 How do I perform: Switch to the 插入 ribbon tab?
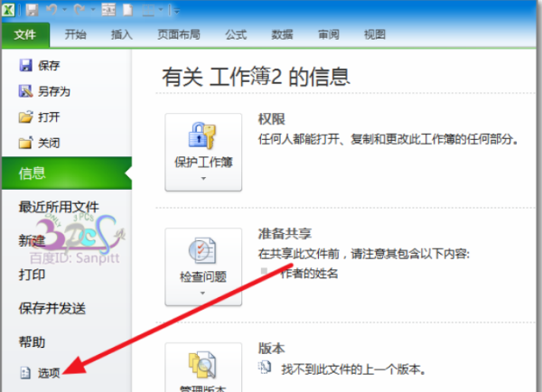point(121,34)
